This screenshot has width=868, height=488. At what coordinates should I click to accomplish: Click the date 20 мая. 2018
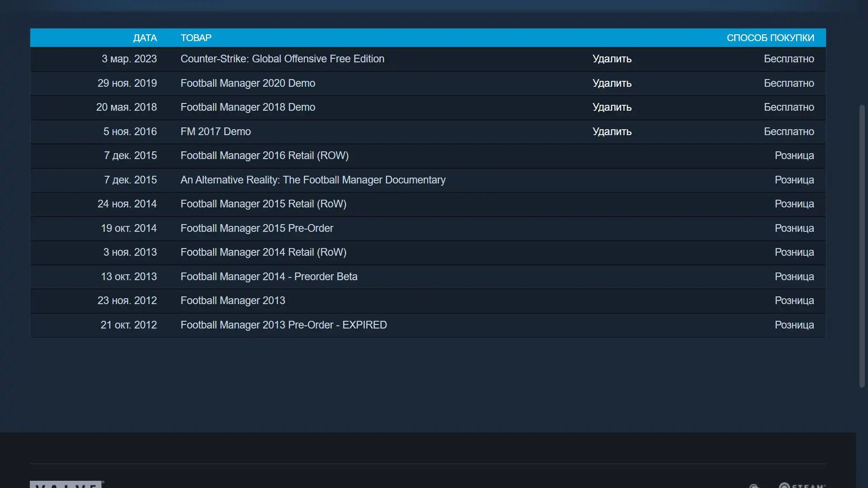click(x=127, y=107)
